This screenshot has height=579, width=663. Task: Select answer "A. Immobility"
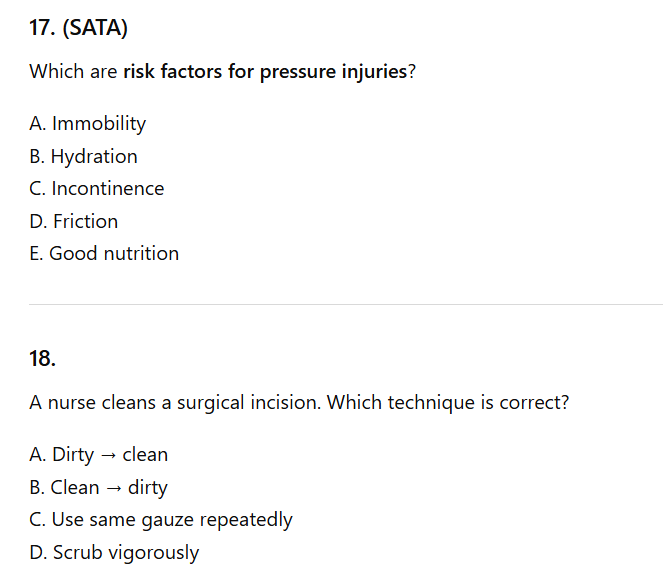point(88,124)
